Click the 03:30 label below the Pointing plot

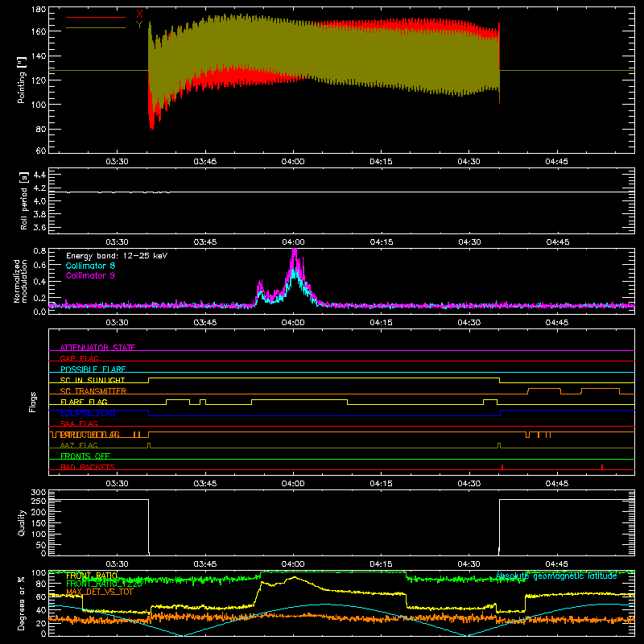(x=117, y=162)
